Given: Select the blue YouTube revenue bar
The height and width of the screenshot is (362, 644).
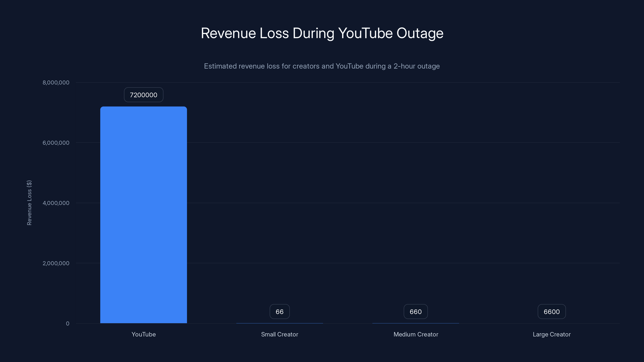Looking at the screenshot, I should (143, 215).
